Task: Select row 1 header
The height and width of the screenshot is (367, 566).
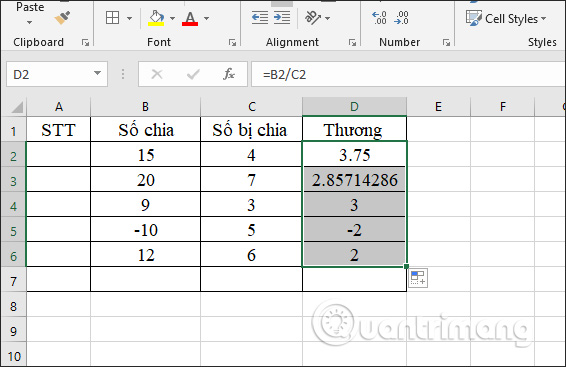Action: (x=14, y=130)
